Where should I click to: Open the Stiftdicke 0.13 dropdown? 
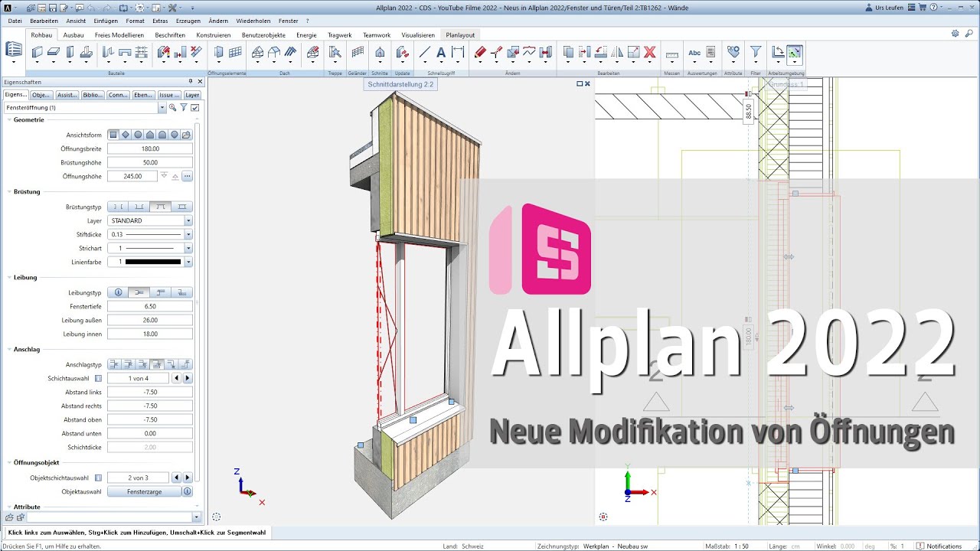[x=188, y=234]
